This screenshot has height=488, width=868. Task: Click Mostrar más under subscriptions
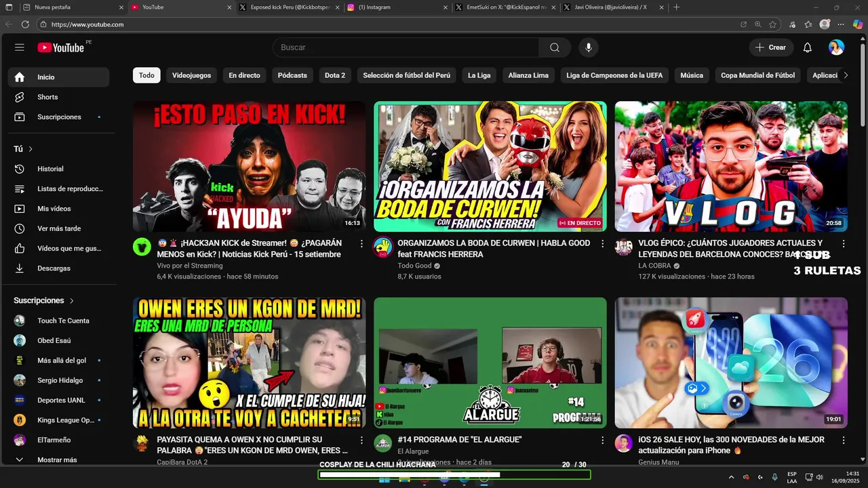point(58,460)
